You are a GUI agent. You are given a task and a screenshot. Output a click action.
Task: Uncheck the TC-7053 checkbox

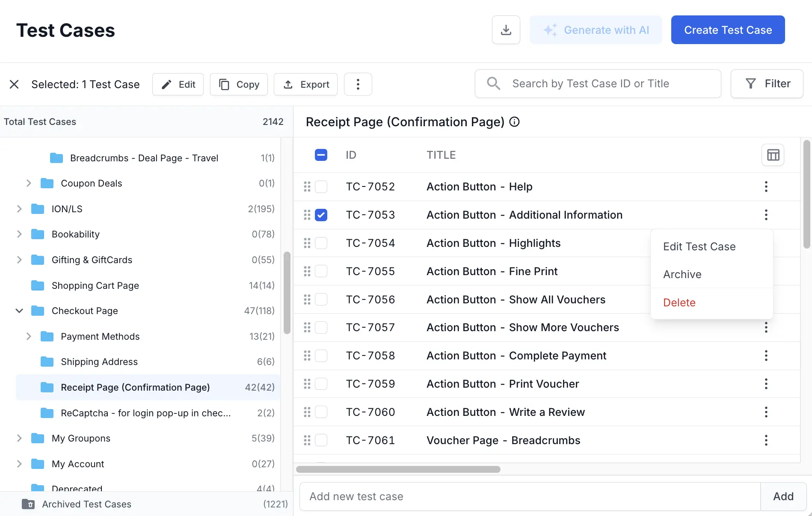(321, 215)
